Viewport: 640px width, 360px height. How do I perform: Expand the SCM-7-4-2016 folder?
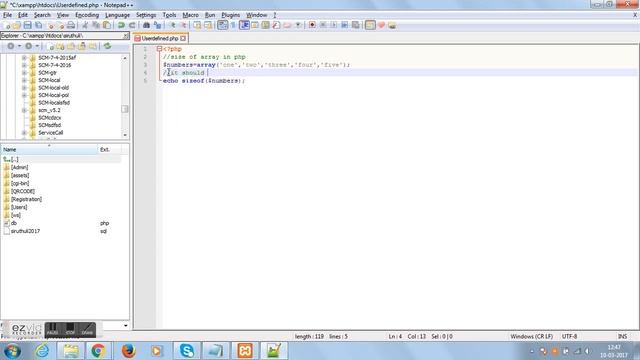click(x=24, y=65)
